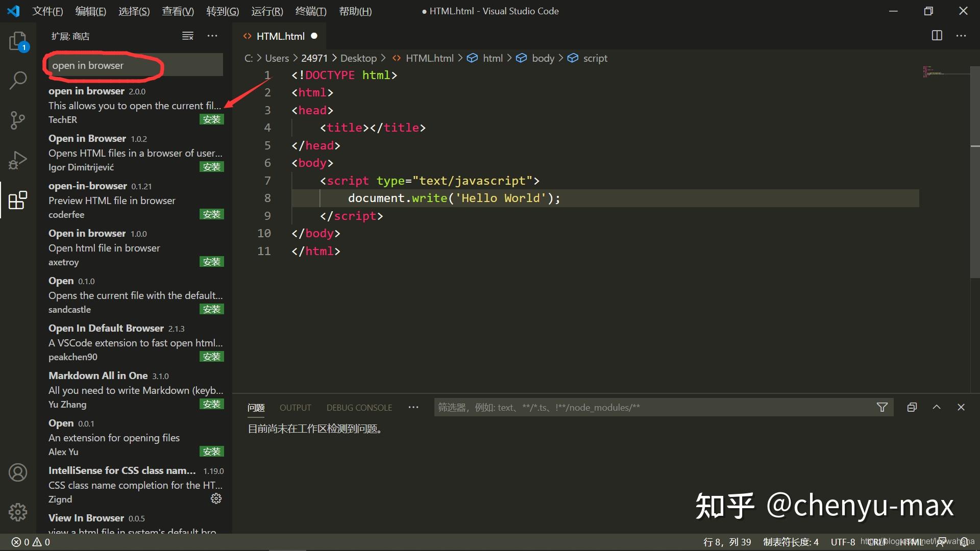Open breadcrumb html element dropdown
The height and width of the screenshot is (551, 980).
486,58
